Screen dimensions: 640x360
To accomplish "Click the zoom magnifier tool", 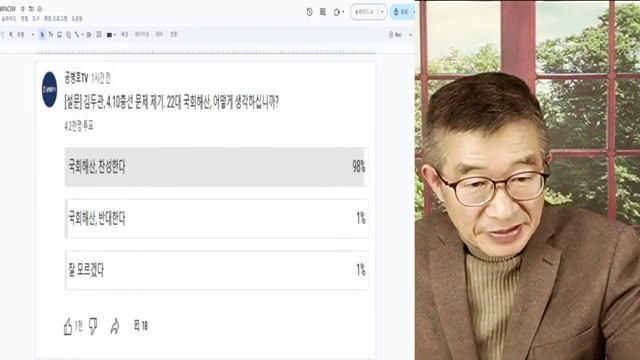I will (11, 35).
